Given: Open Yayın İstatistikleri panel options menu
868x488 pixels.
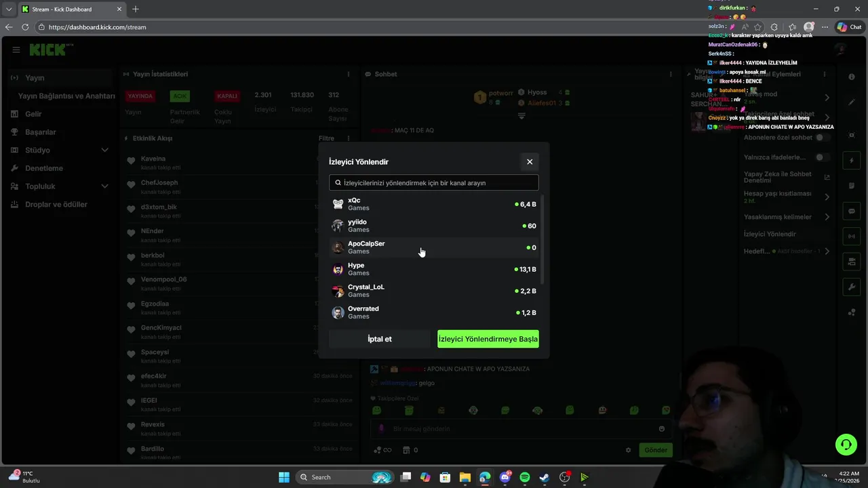Looking at the screenshot, I should point(349,74).
